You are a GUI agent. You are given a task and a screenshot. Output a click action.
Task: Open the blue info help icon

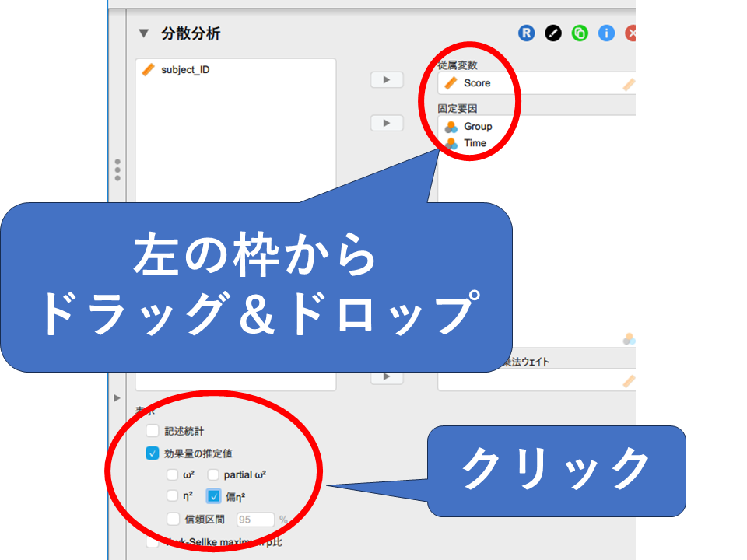click(606, 33)
